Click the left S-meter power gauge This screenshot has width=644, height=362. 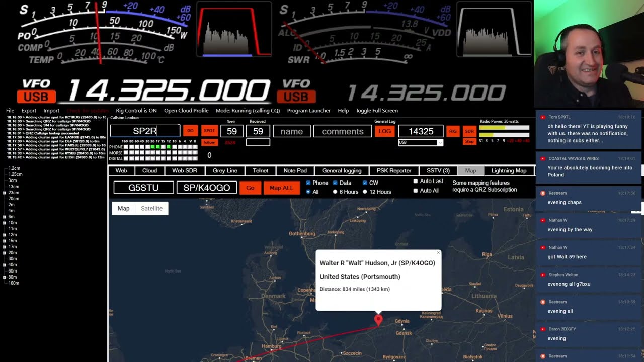click(x=103, y=33)
